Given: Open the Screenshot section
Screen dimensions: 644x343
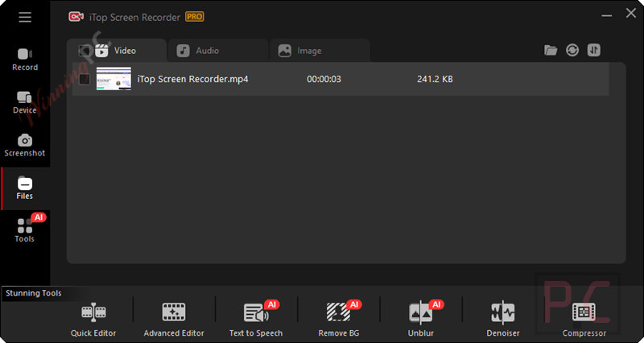Looking at the screenshot, I should (x=25, y=146).
